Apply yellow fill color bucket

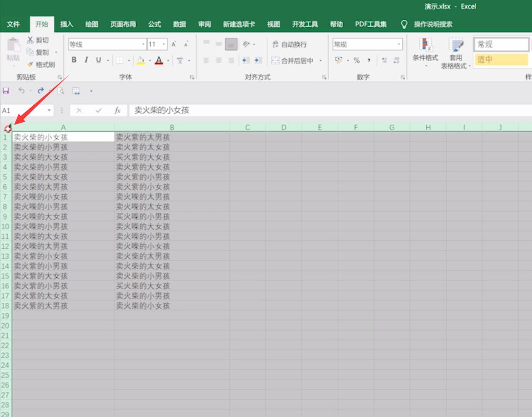(140, 61)
